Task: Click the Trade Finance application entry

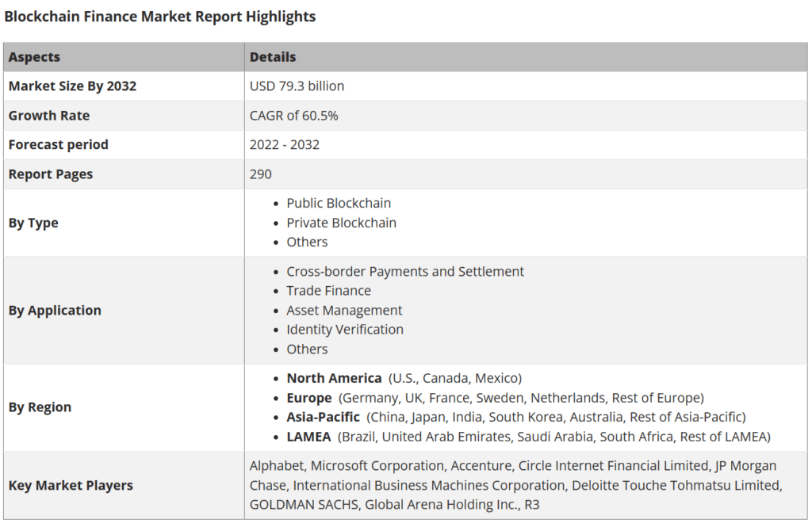Action: [328, 290]
